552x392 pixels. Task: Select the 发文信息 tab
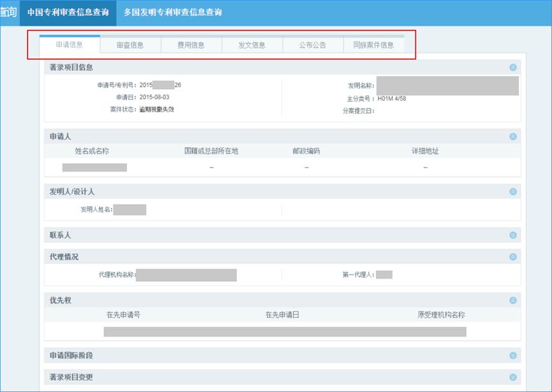(252, 45)
